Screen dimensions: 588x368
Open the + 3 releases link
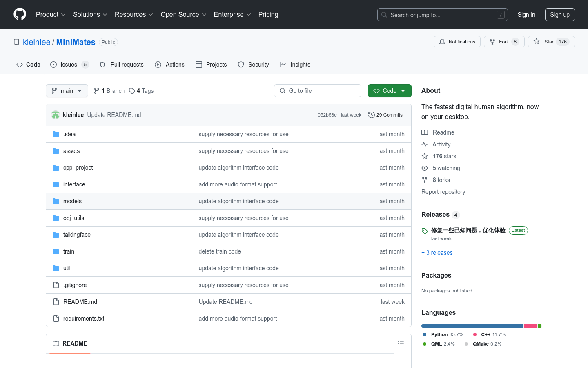coord(437,253)
